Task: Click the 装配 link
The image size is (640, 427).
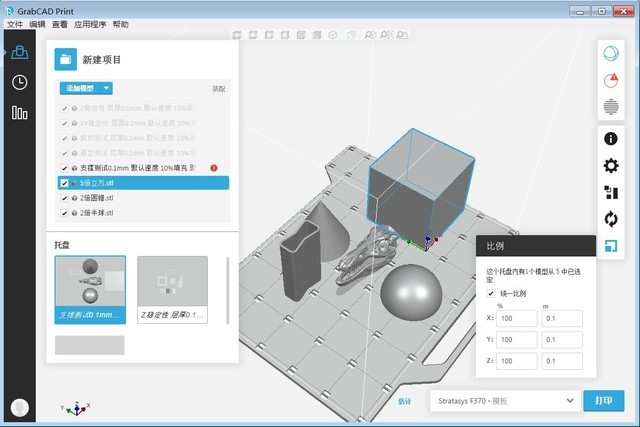Action: click(x=219, y=89)
